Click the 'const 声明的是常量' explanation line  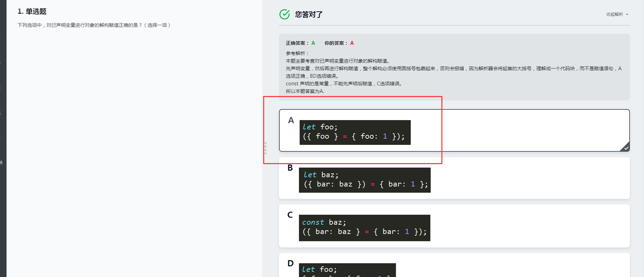click(344, 84)
